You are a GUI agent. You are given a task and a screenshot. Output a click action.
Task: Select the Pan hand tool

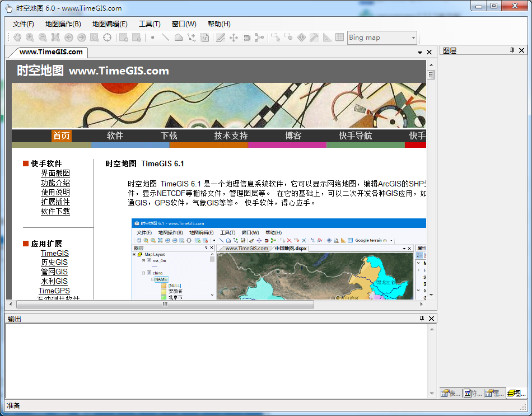coord(17,38)
